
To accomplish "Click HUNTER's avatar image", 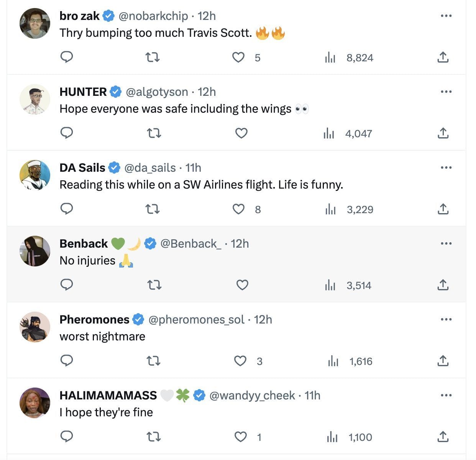I will [x=35, y=99].
